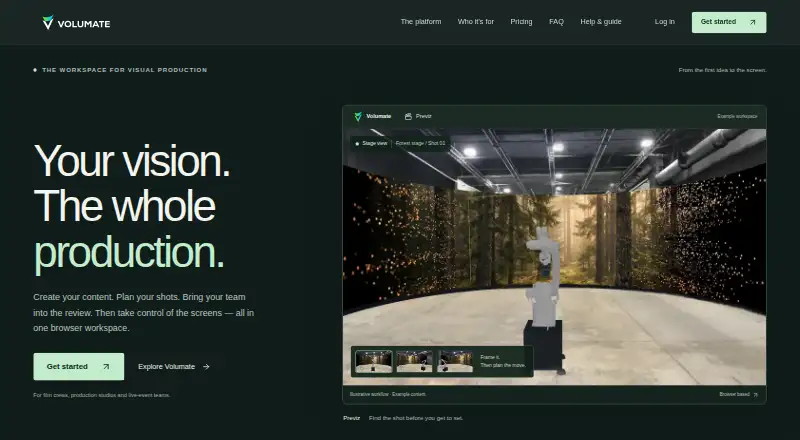Open the FAQ nav link
The width and height of the screenshot is (800, 440).
(x=556, y=22)
